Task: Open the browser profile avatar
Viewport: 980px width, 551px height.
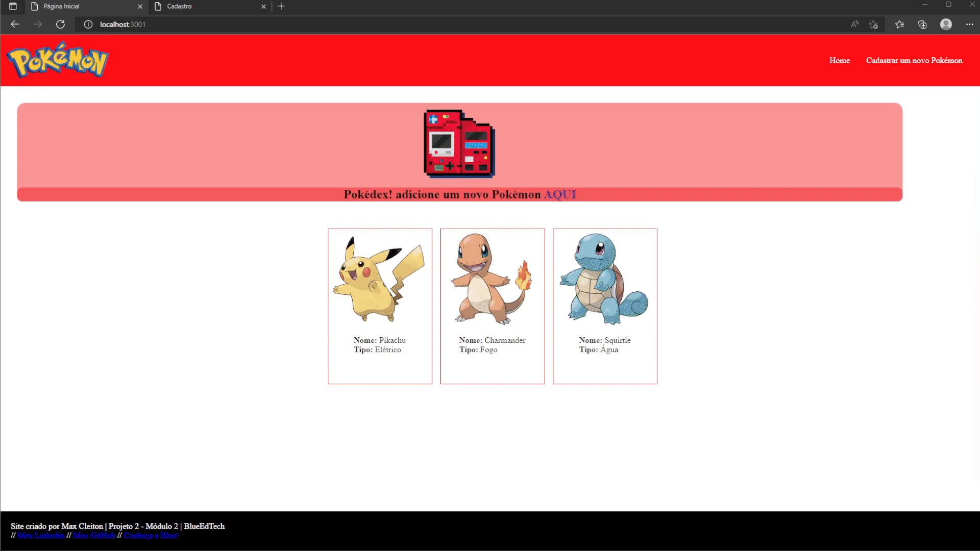Action: click(946, 24)
